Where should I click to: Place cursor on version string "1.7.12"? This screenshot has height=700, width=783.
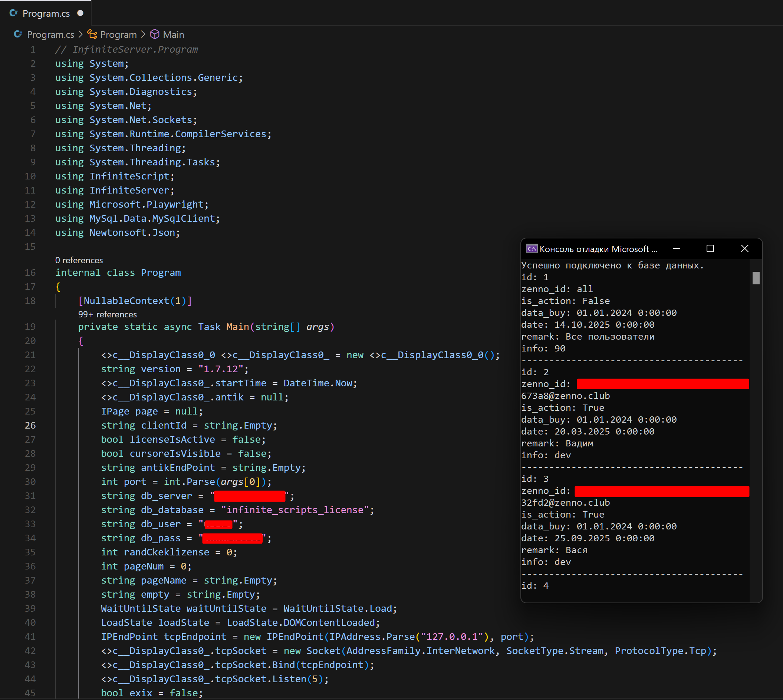pos(221,369)
